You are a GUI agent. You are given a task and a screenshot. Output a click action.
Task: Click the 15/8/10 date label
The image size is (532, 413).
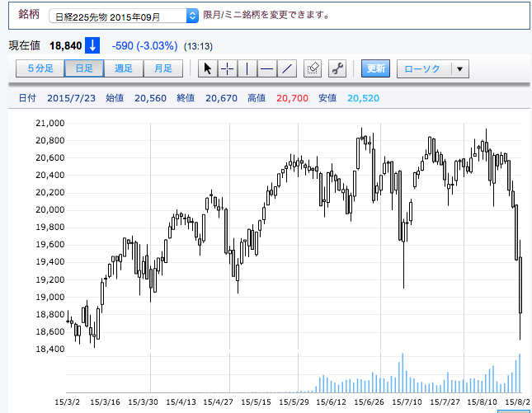pos(482,402)
